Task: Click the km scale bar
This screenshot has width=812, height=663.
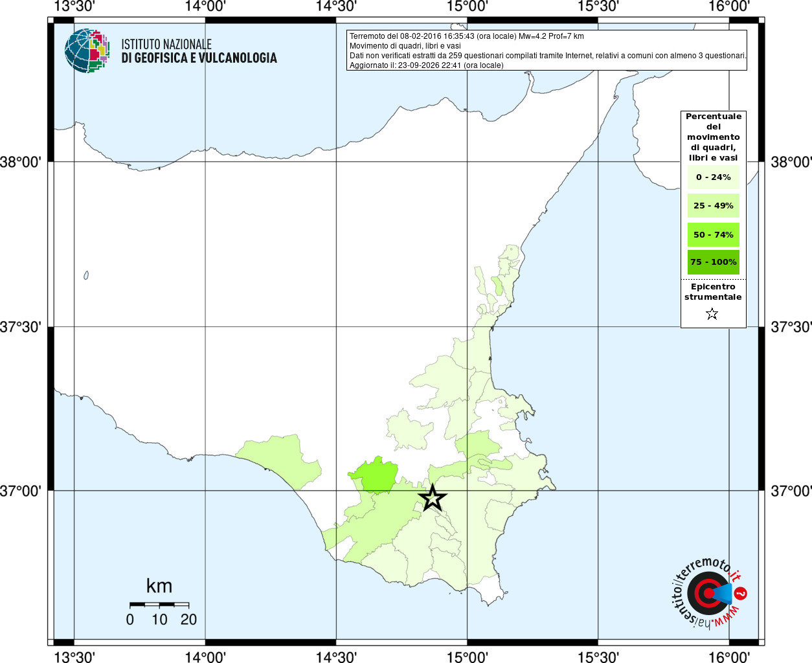Action: coord(159,605)
